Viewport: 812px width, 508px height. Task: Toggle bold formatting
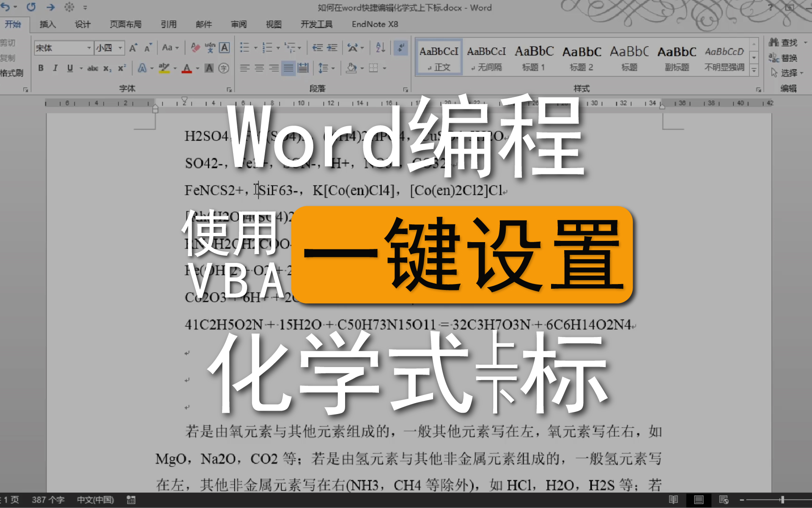point(41,68)
